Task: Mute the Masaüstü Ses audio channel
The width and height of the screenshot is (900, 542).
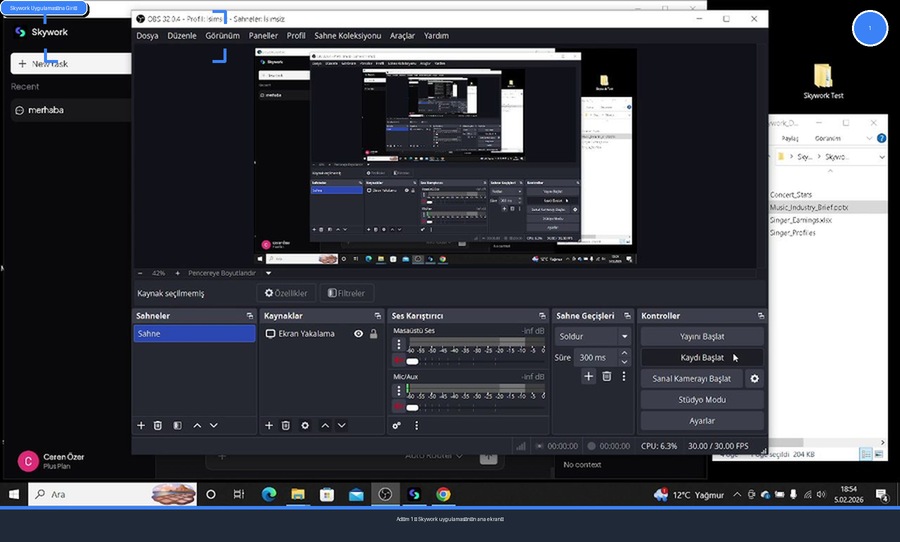Action: click(399, 360)
